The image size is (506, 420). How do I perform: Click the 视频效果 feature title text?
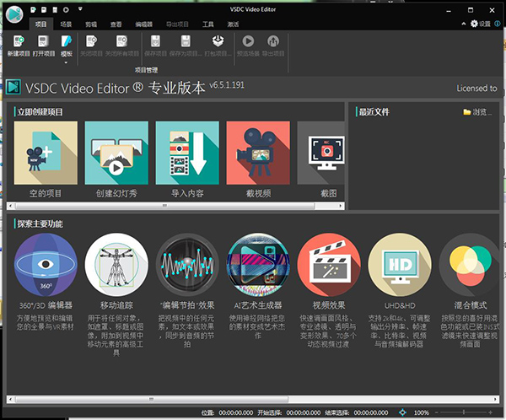click(x=329, y=305)
